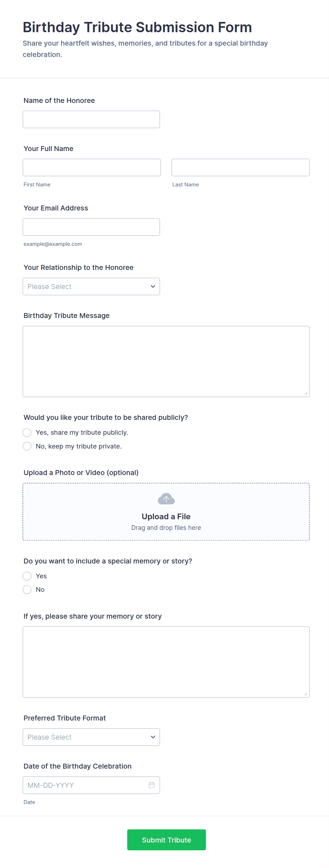Click the cloud upload icon

166,499
